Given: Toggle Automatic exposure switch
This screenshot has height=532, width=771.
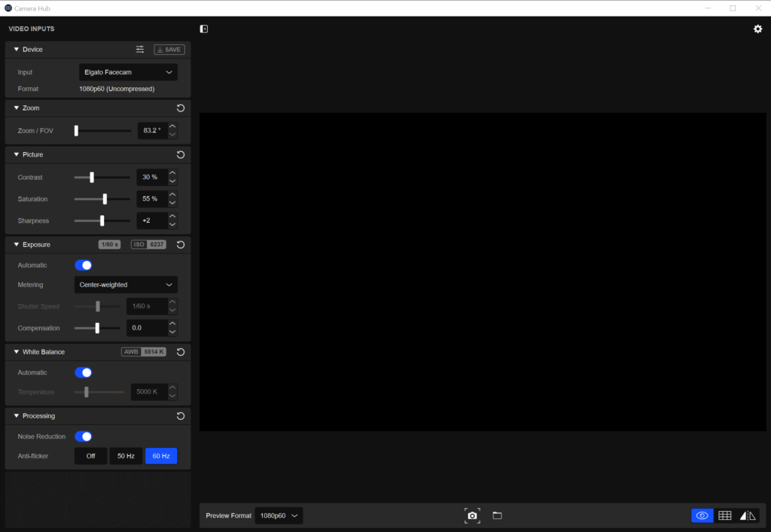Looking at the screenshot, I should pyautogui.click(x=84, y=266).
